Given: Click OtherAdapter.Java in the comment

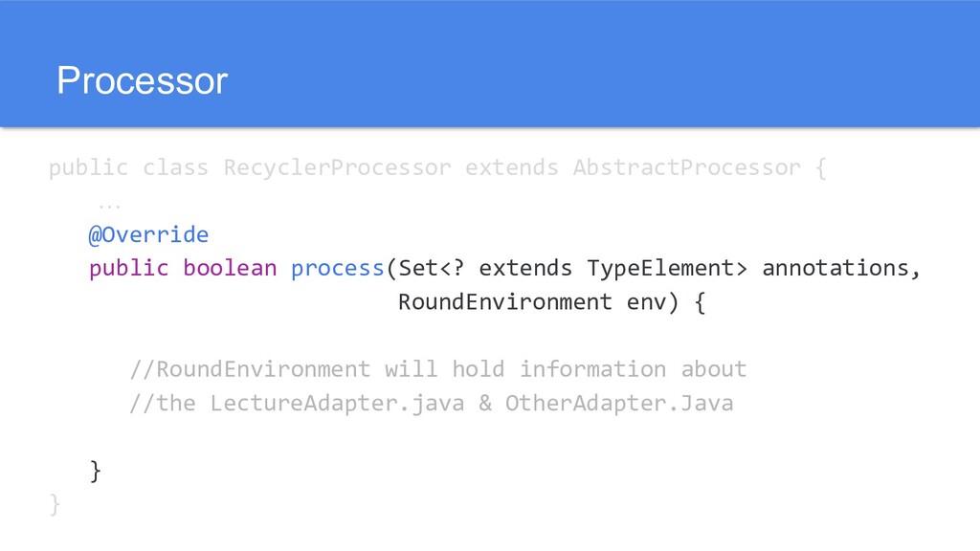Looking at the screenshot, I should [x=619, y=403].
